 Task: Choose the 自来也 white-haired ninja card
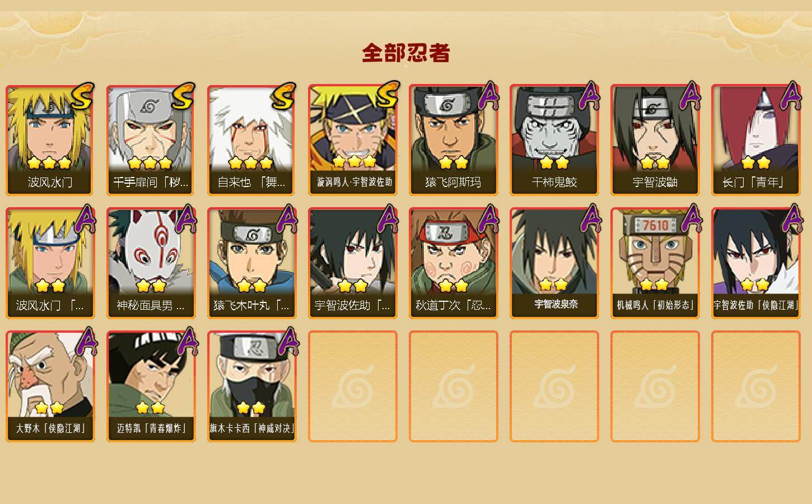[251, 140]
